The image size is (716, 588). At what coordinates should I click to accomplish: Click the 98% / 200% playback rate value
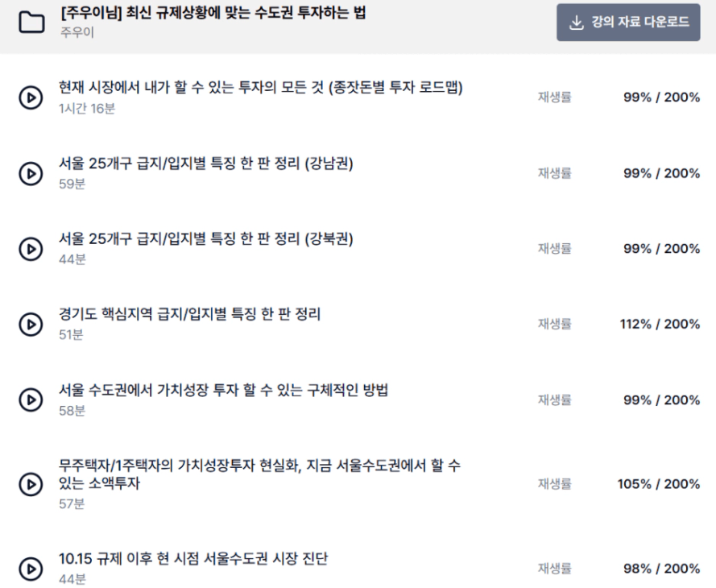click(x=660, y=569)
